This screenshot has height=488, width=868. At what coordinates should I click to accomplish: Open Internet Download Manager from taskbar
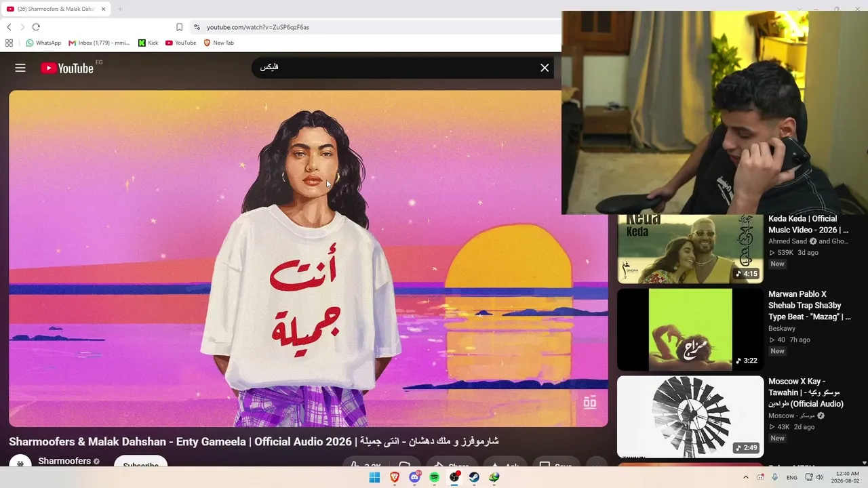coord(494,477)
